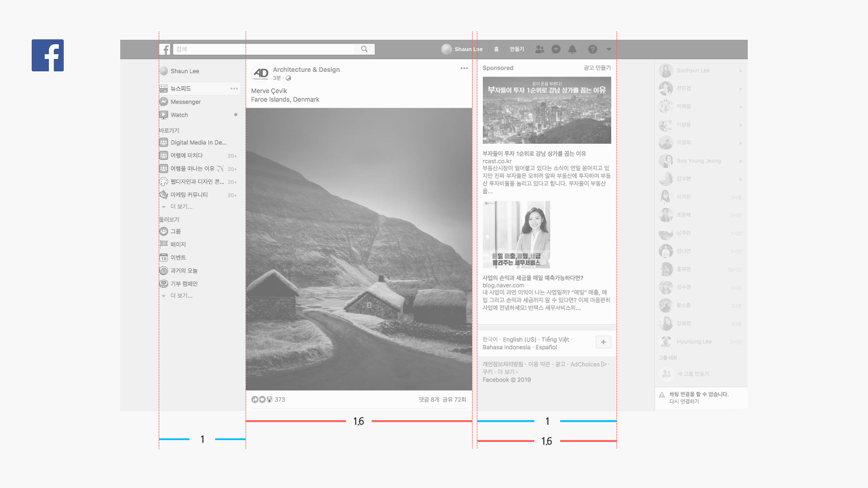Screen dimensions: 868x488
Task: Select English (US) language link
Action: [x=519, y=340]
